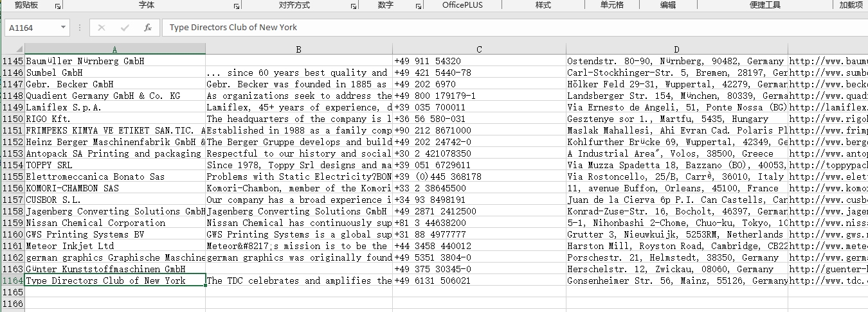Expand the Name Box dropdown arrow
The image size is (868, 312).
63,28
